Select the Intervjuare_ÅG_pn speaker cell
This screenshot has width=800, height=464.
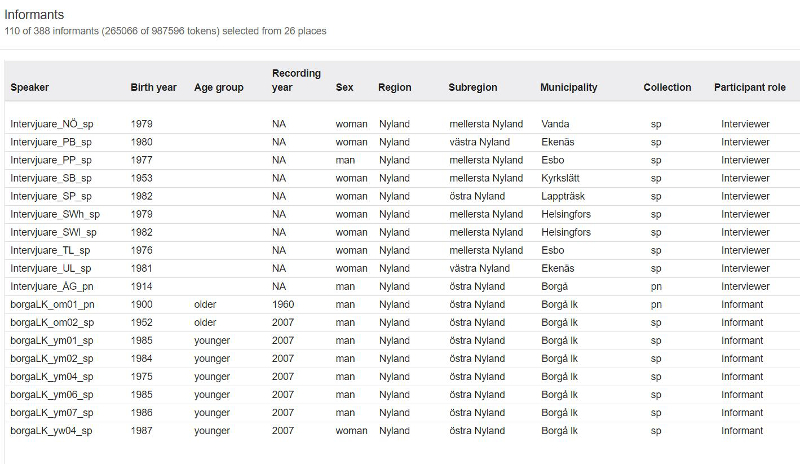click(x=52, y=286)
